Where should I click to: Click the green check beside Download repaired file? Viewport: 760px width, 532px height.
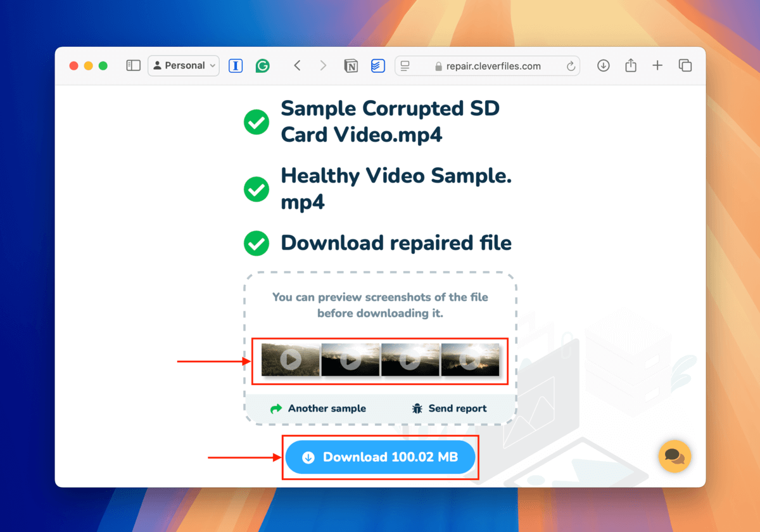[256, 243]
